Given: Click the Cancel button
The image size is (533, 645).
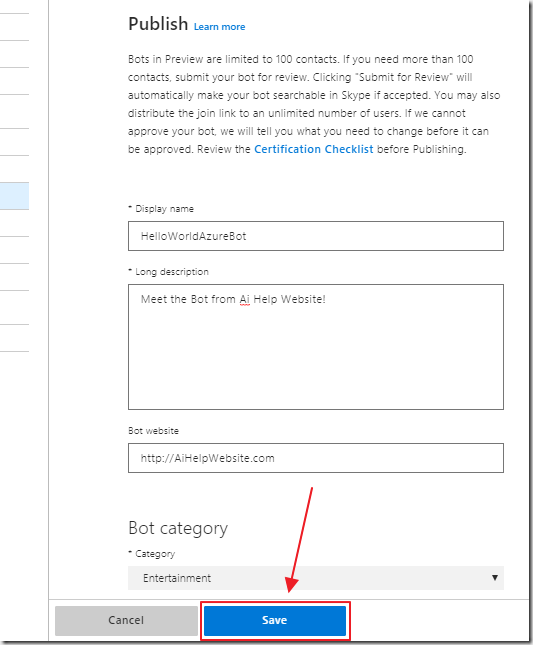Looking at the screenshot, I should pos(126,620).
